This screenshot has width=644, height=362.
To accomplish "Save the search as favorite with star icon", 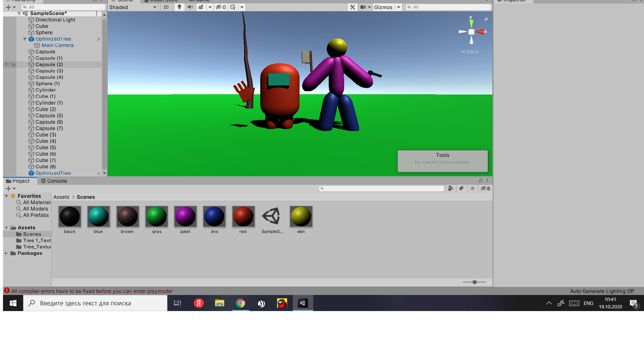I will 472,189.
